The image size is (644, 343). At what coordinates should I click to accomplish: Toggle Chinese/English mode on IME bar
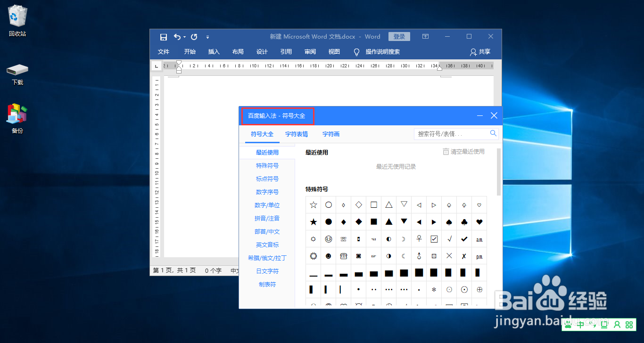(581, 325)
